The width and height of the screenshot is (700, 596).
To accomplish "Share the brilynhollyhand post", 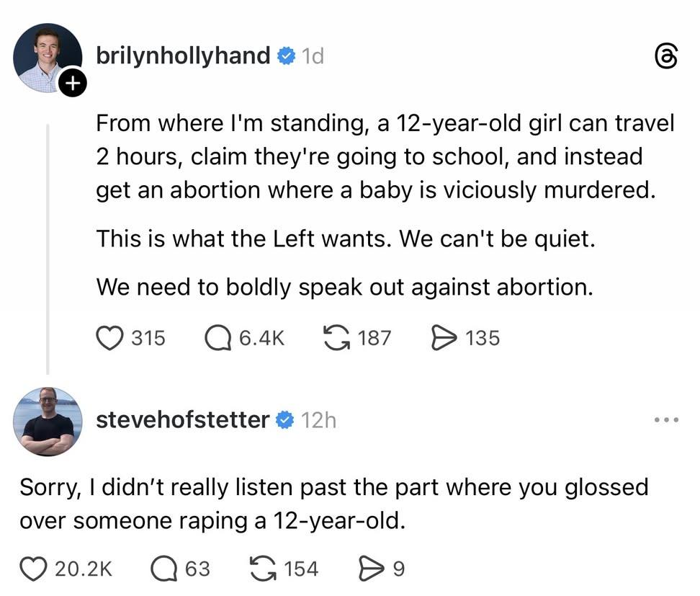I will click(x=443, y=337).
